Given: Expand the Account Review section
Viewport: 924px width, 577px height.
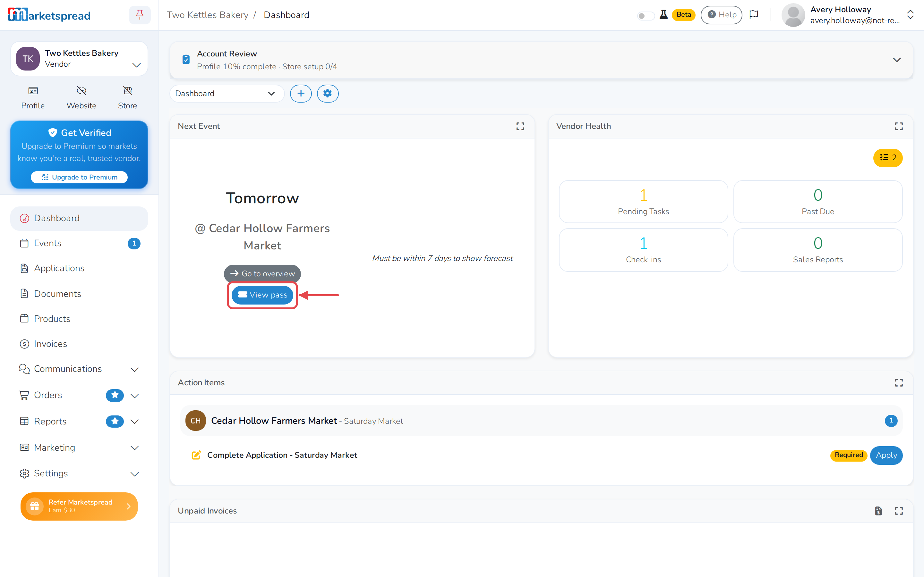Looking at the screenshot, I should (896, 60).
